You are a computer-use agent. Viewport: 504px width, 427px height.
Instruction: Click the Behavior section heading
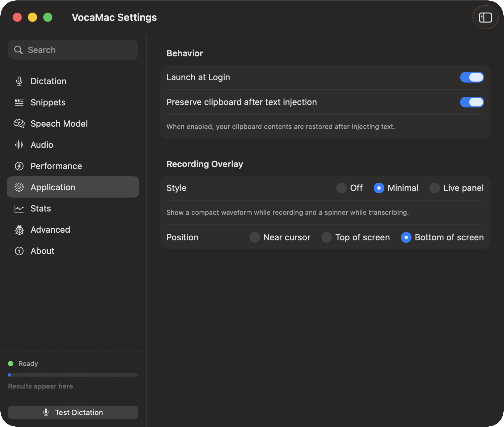(185, 53)
